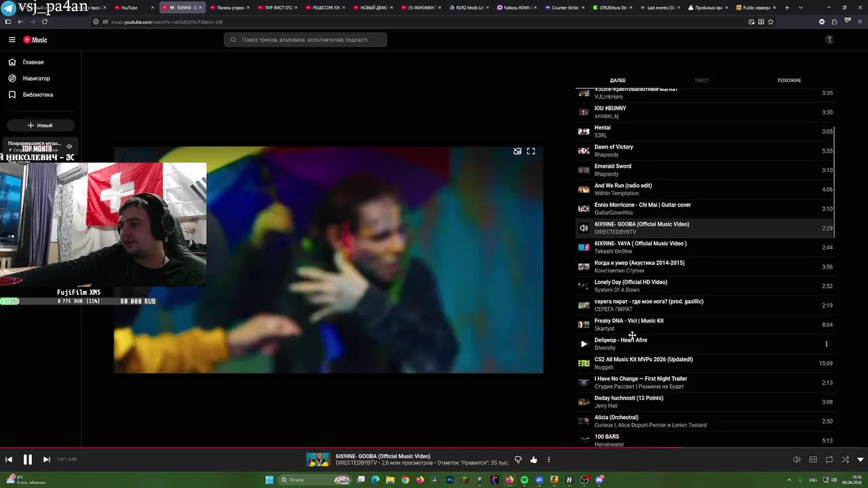Viewport: 868px width, 488px height.
Task: Open the hamburger guide menu
Action: point(12,40)
